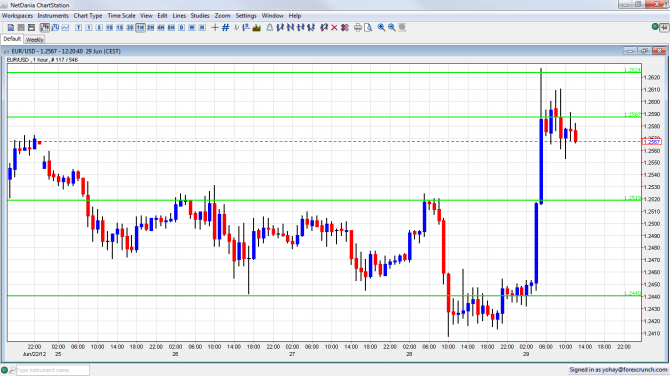Click the new chart document icon
This screenshot has width=670, height=376.
point(11,28)
